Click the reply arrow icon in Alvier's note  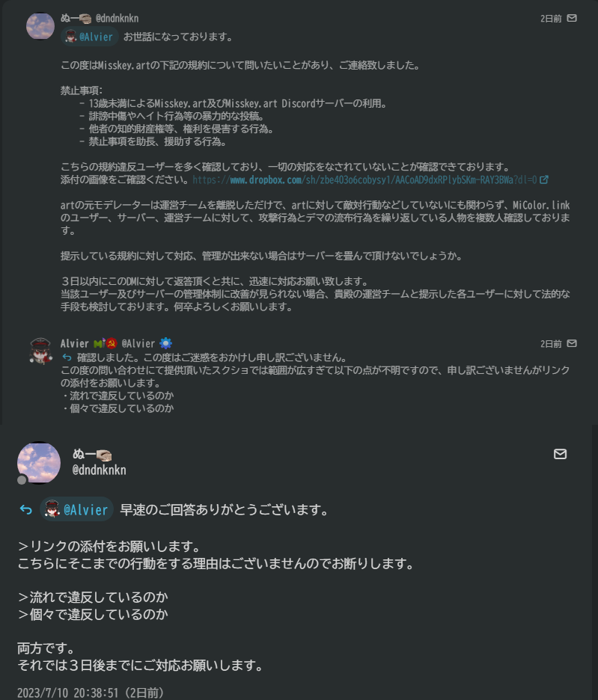(67, 357)
